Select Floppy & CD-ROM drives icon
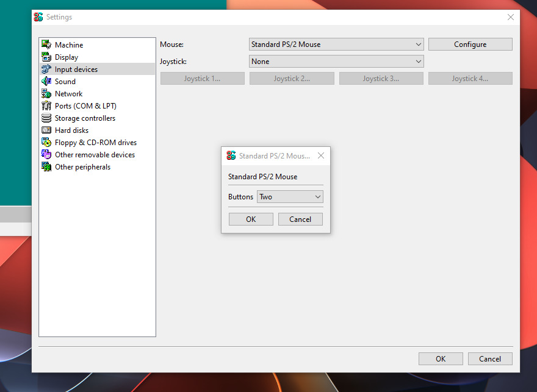This screenshot has width=537, height=392. 46,142
